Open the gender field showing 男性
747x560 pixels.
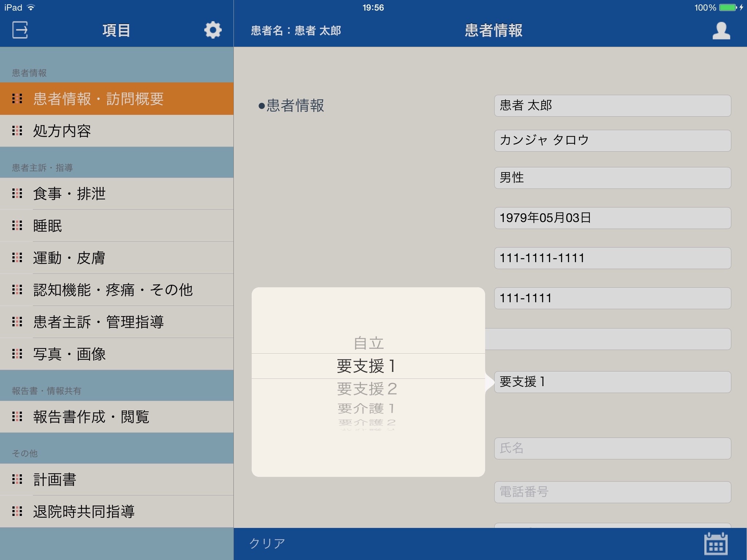[x=612, y=178]
